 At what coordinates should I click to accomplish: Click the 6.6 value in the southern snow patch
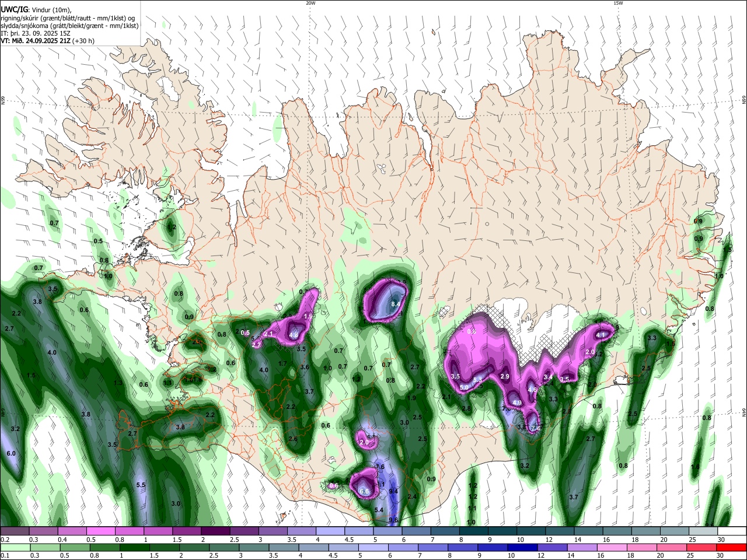[x=364, y=492]
